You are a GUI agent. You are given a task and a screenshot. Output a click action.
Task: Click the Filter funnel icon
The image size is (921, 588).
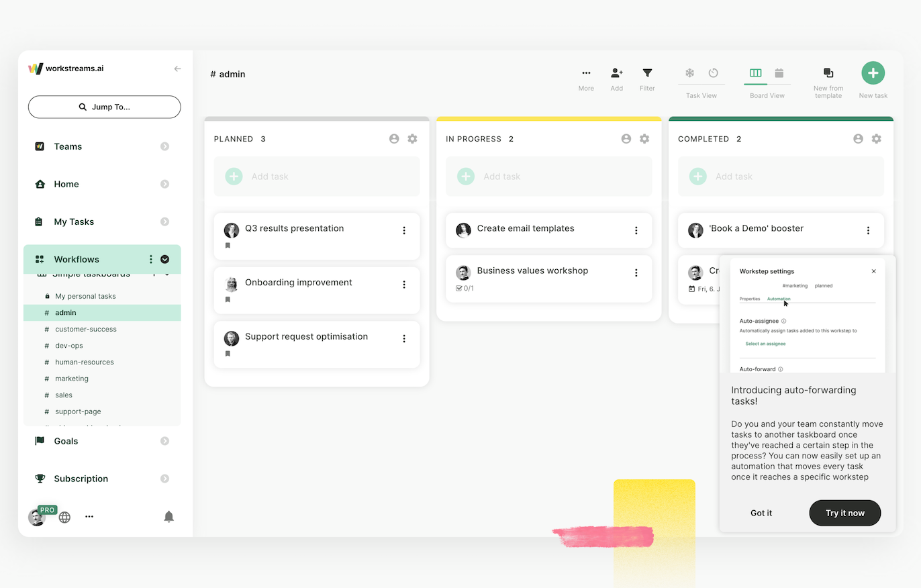[647, 73]
